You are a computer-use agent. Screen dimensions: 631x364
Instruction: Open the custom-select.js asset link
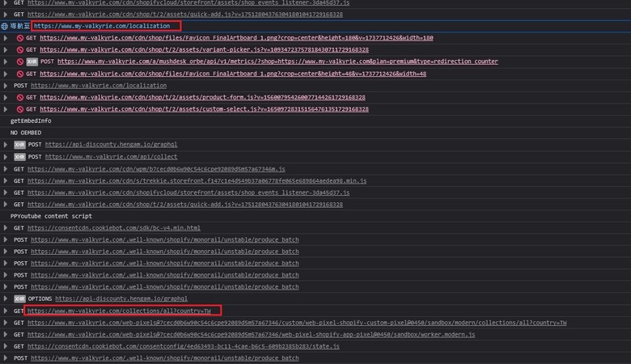tap(204, 109)
